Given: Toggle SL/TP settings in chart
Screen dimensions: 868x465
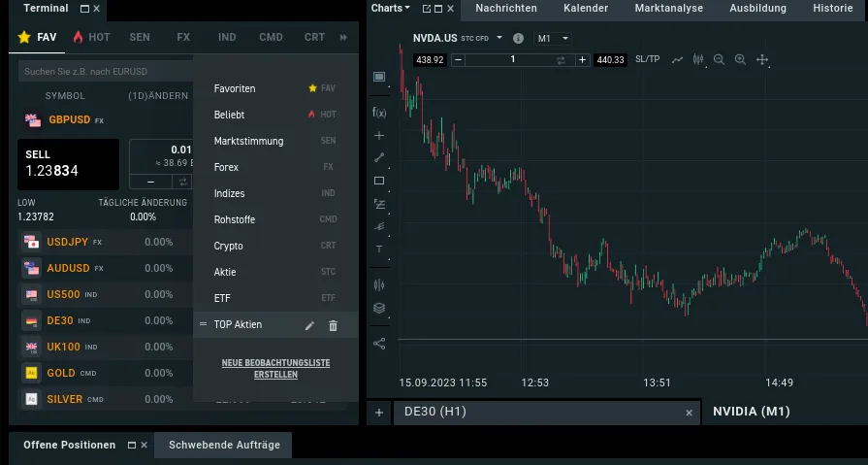Looking at the screenshot, I should [x=647, y=59].
